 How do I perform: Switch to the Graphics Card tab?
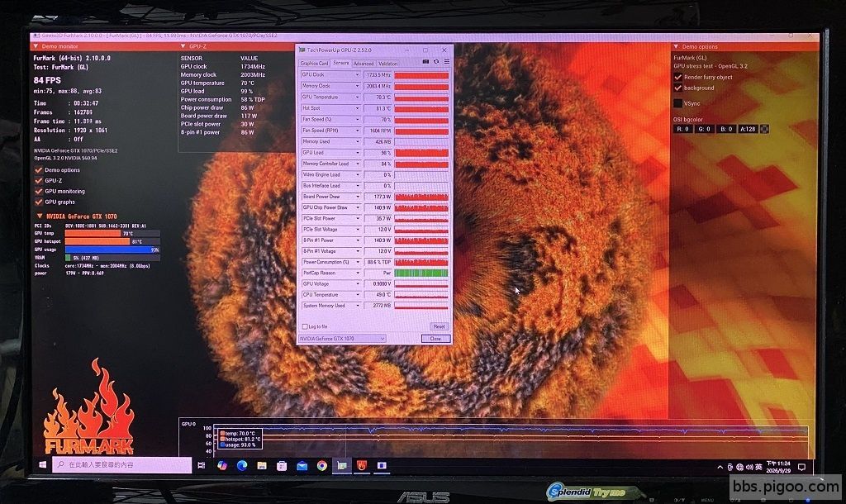click(x=314, y=63)
